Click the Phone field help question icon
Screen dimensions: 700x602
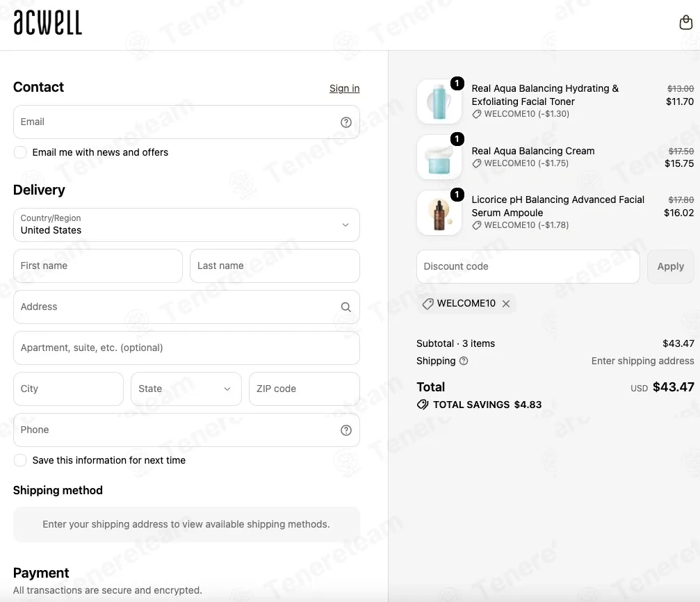point(346,430)
